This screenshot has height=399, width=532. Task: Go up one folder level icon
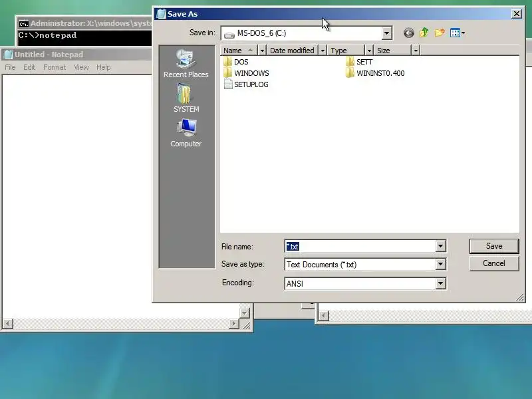click(x=424, y=33)
